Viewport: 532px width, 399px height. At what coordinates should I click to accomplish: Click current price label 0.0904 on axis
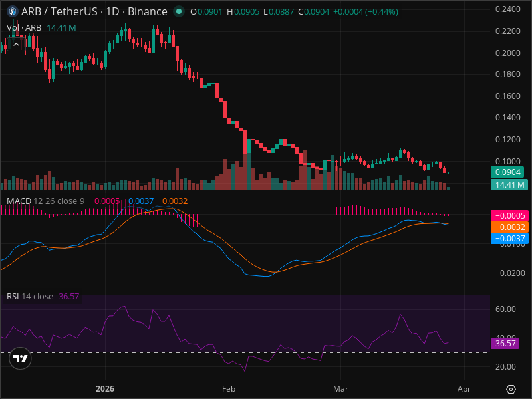click(x=507, y=172)
